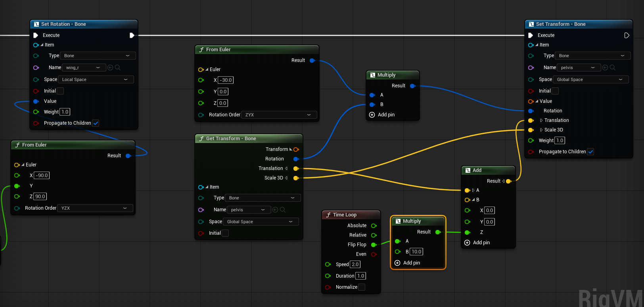This screenshot has height=307, width=644.
Task: Click the green Result pin on lower Multiply node
Action: click(x=438, y=232)
